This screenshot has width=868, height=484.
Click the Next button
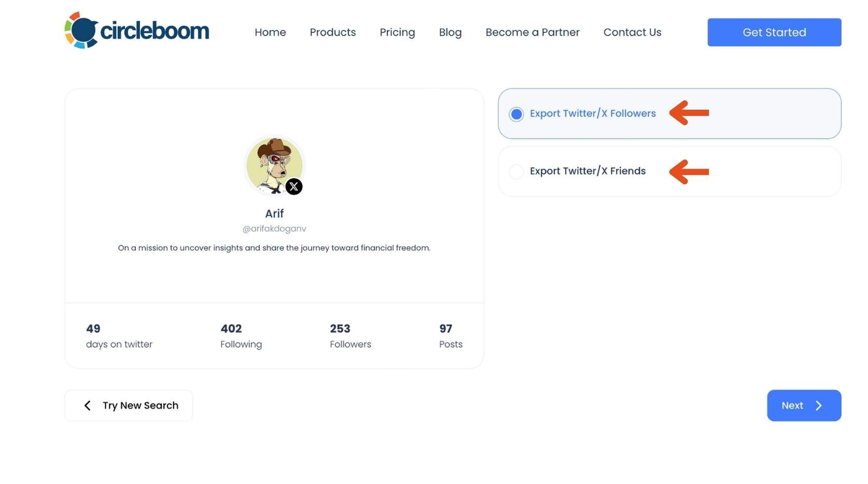tap(804, 406)
